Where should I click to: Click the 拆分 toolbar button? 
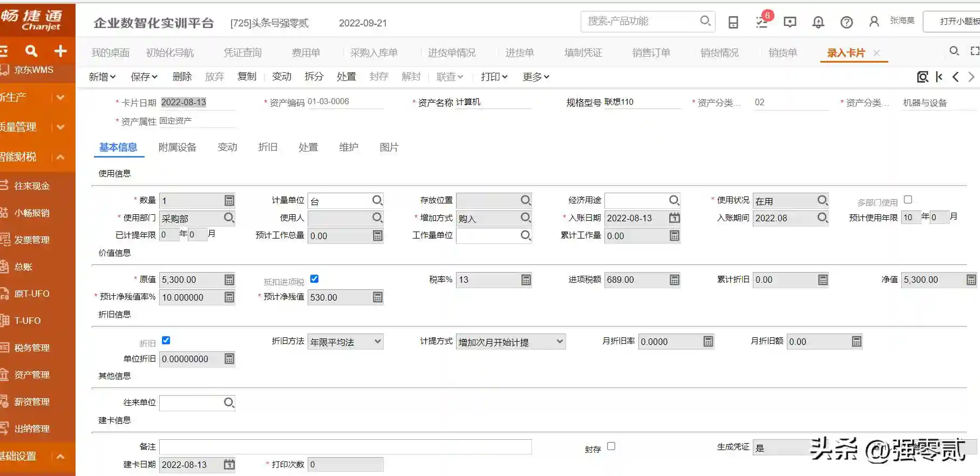tap(314, 77)
